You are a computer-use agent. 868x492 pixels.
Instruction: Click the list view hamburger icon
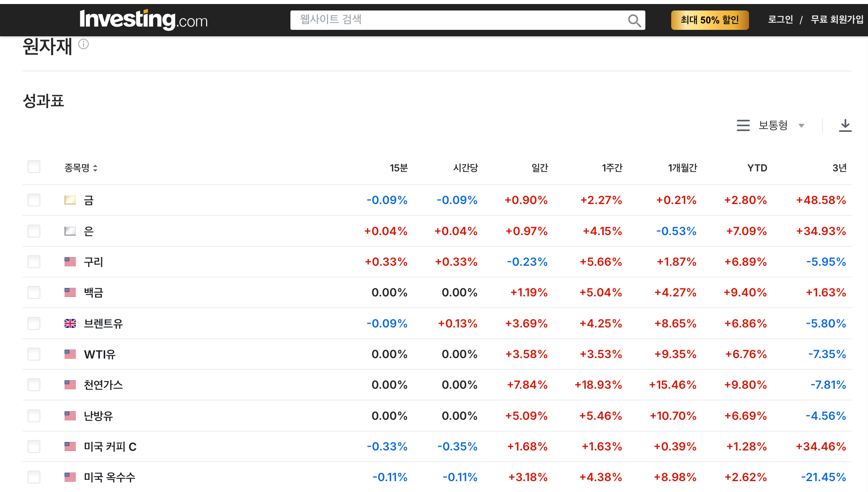(x=743, y=125)
